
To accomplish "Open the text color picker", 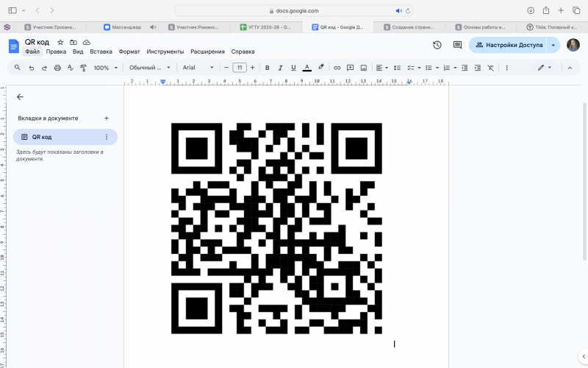I will [x=307, y=68].
